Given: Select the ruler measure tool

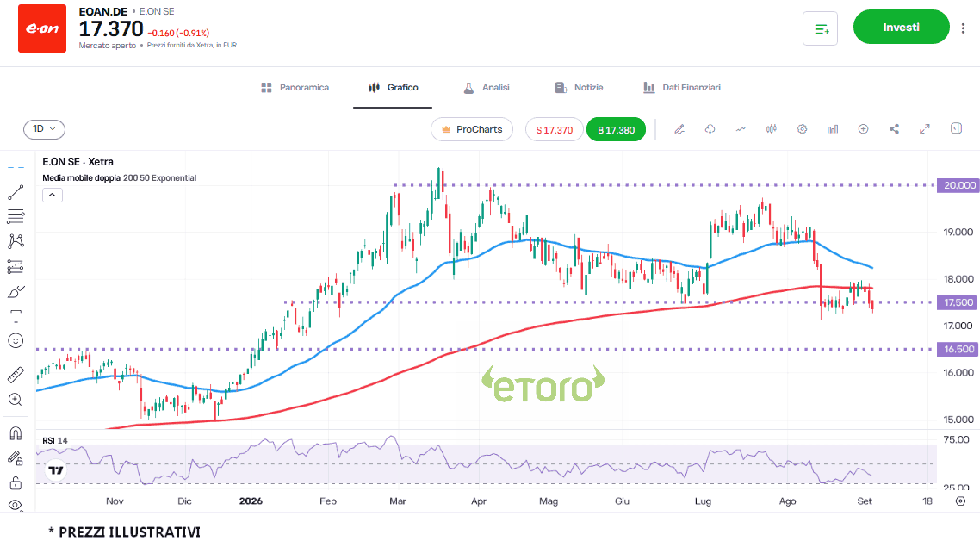Looking at the screenshot, I should (x=16, y=375).
